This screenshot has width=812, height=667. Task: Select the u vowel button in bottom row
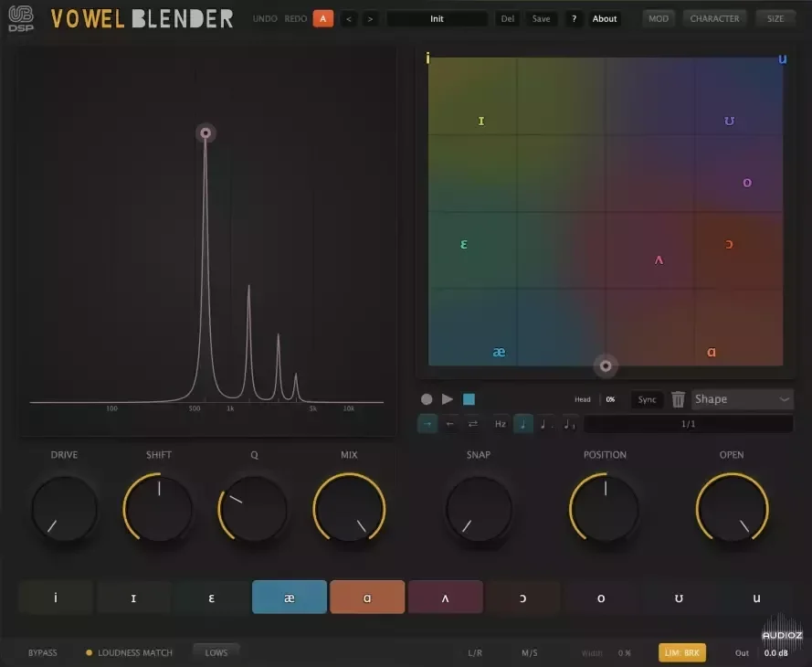pos(756,598)
